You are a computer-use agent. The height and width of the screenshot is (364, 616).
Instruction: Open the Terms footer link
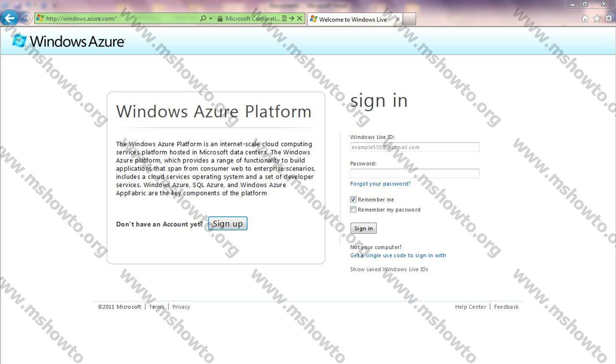[156, 307]
